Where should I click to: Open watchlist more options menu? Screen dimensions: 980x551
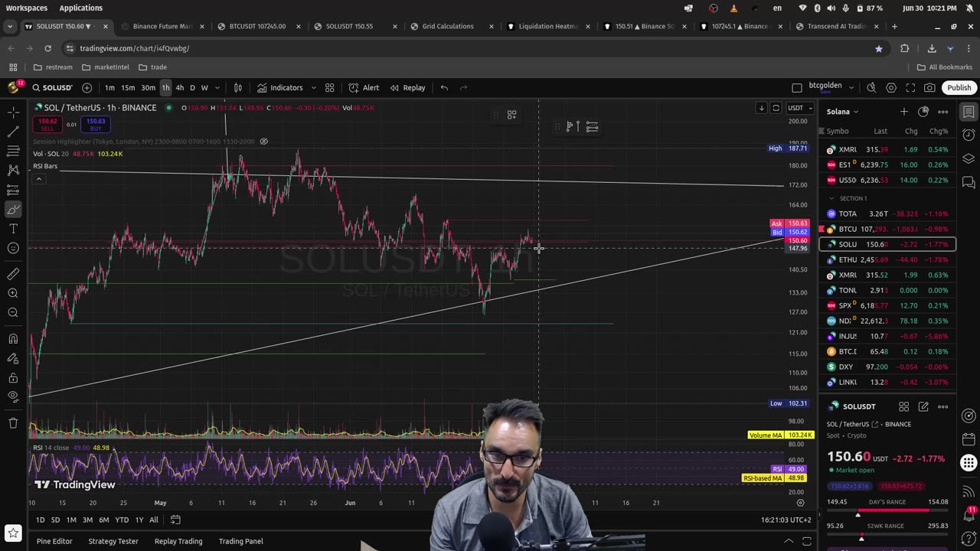tap(942, 112)
